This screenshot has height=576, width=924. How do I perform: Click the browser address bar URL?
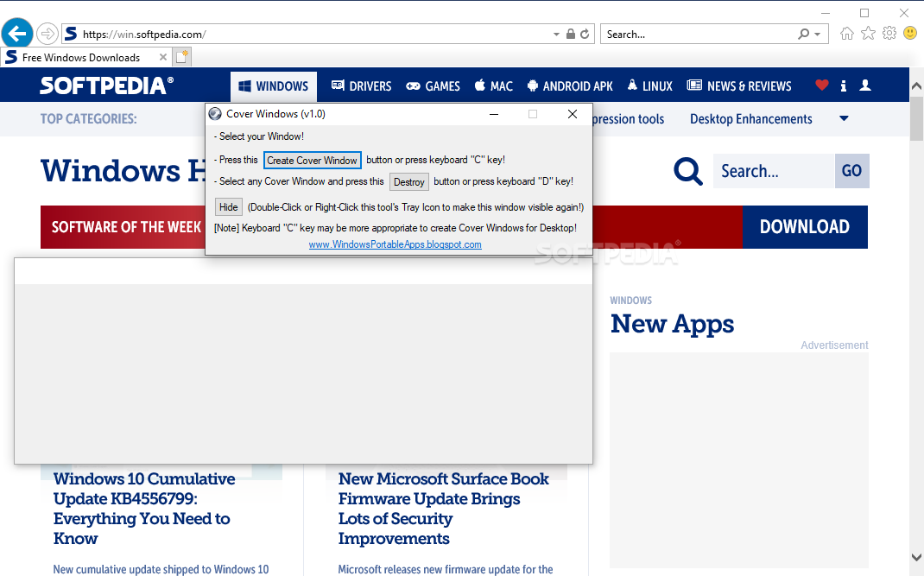(x=144, y=35)
